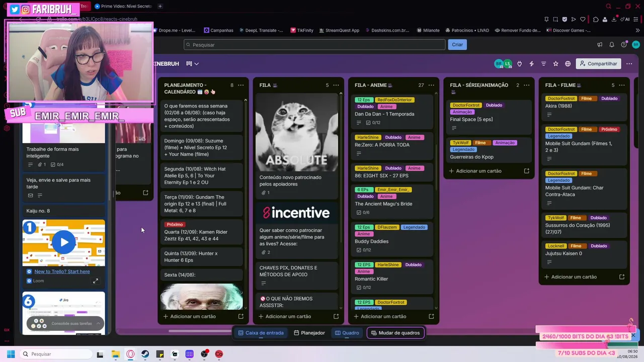The image size is (644, 362).
Task: Add a card to FILA - SÉRIE/ANIMAÇÃO list
Action: (475, 171)
